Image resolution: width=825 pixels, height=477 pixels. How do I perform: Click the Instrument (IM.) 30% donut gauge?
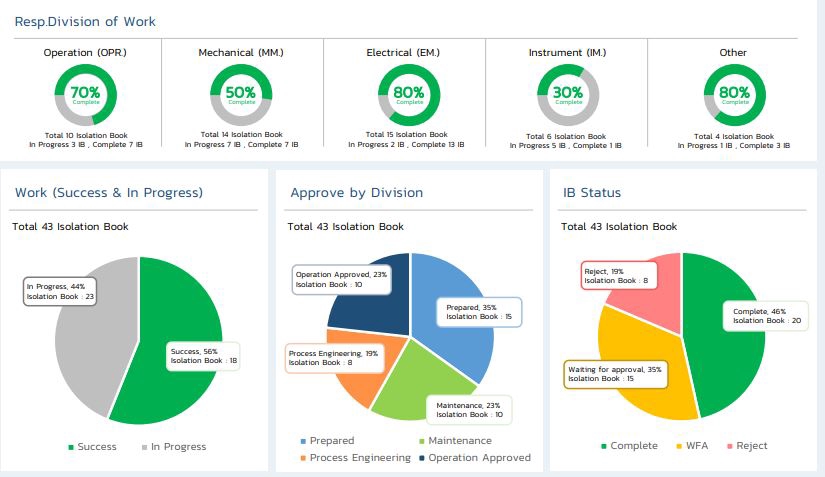coord(568,95)
